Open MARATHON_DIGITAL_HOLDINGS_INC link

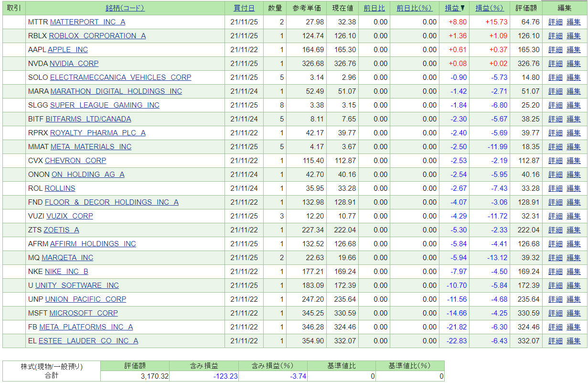click(x=116, y=91)
